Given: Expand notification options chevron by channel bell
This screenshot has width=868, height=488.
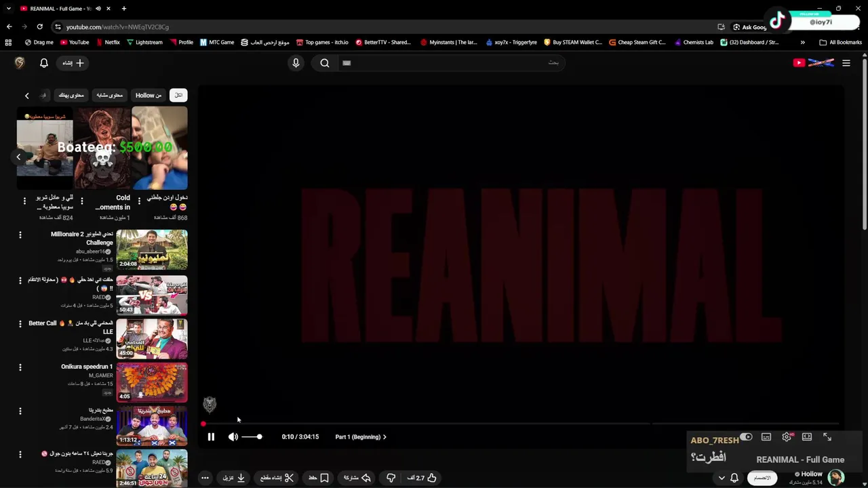Looking at the screenshot, I should (722, 478).
